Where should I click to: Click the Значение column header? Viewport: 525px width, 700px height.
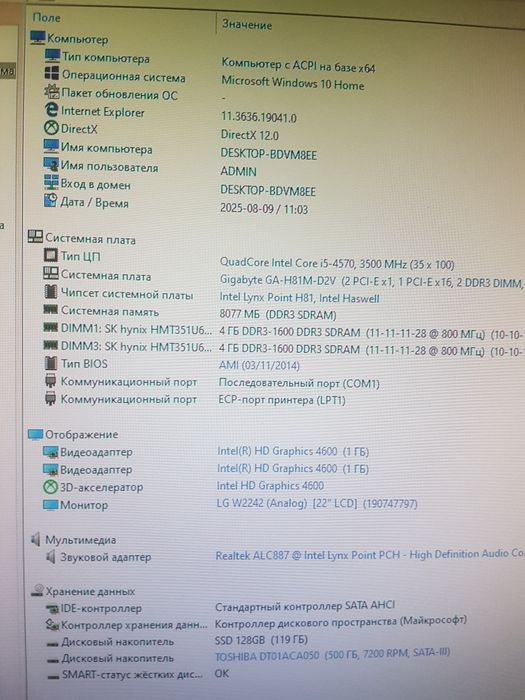pos(247,24)
